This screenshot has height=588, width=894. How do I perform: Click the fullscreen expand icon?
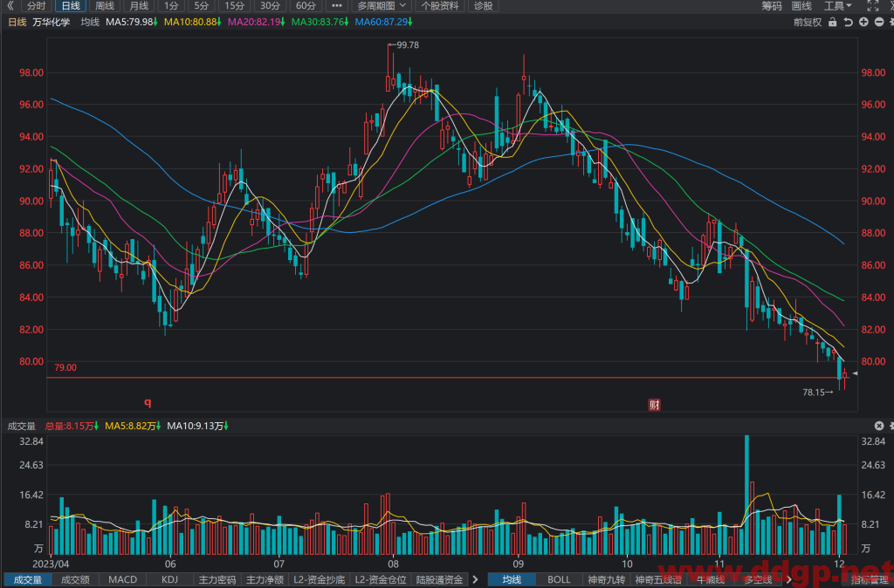tap(873, 6)
